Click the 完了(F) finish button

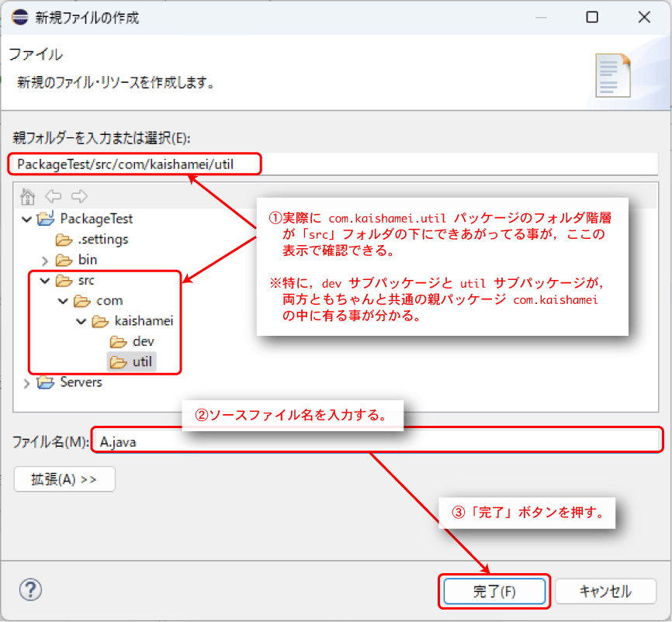tap(494, 592)
